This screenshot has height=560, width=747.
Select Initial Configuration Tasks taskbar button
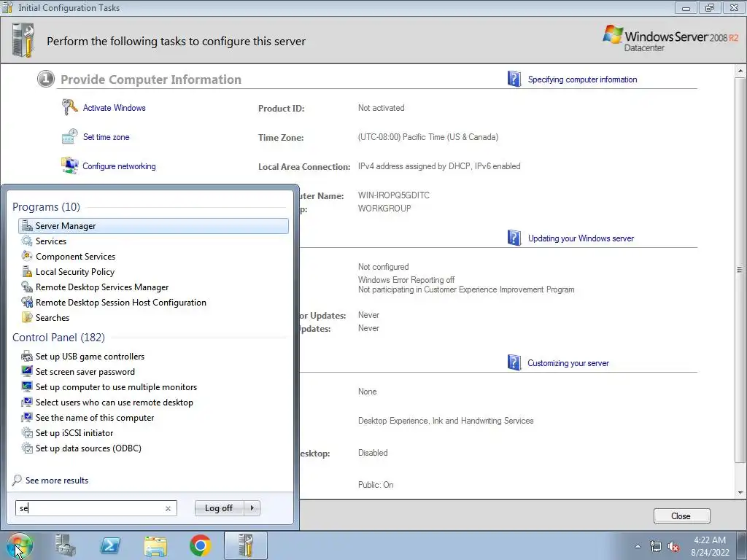245,545
